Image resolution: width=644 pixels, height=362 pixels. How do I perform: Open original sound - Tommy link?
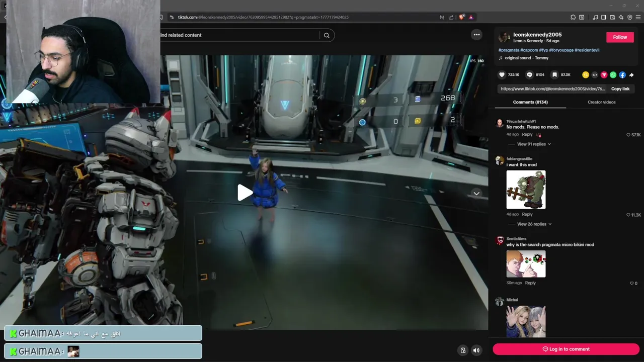(526, 58)
